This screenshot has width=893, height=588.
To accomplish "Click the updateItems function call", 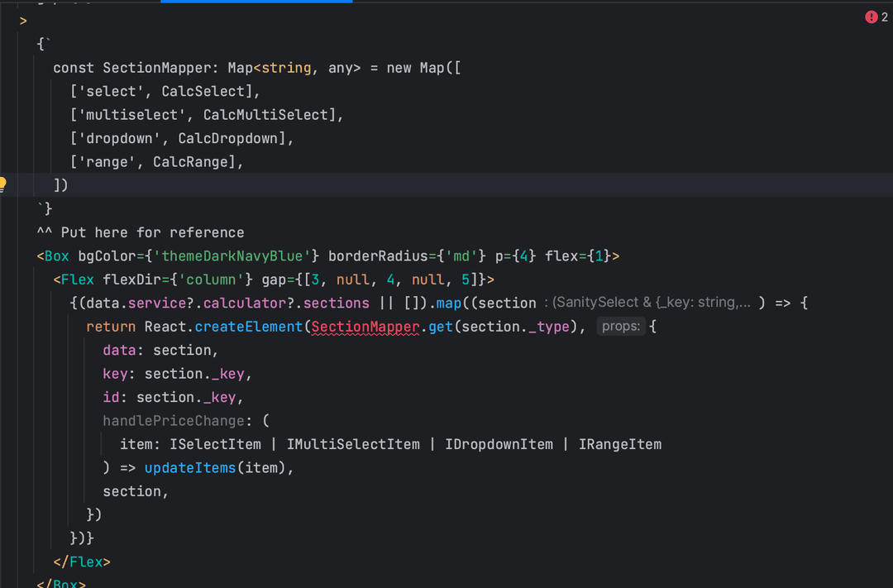I will 190,468.
